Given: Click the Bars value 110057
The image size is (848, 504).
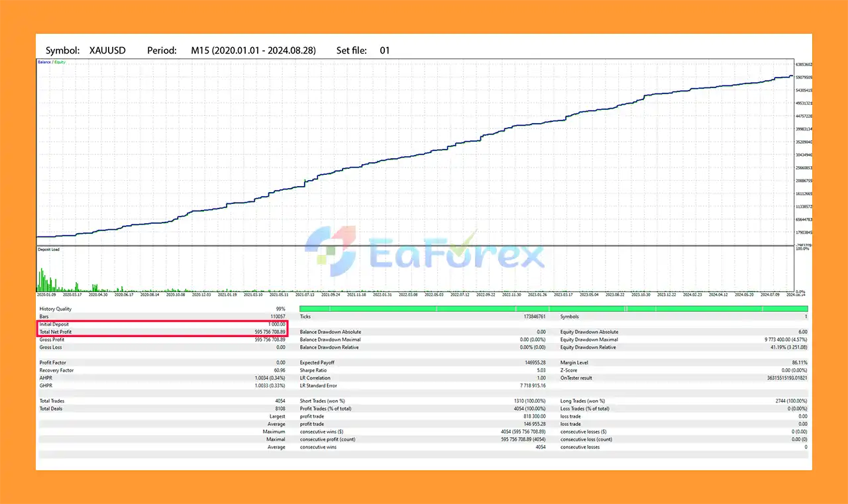Looking at the screenshot, I should 276,317.
